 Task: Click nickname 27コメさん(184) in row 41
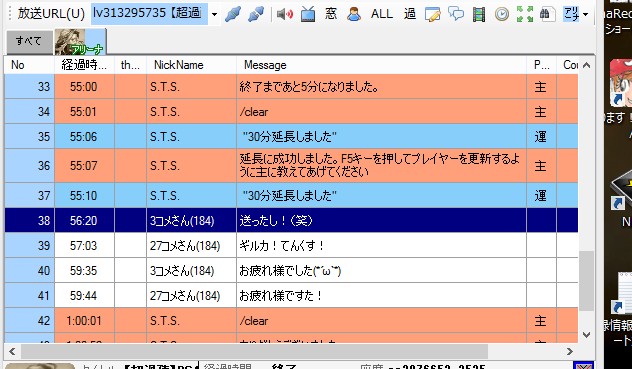click(185, 296)
